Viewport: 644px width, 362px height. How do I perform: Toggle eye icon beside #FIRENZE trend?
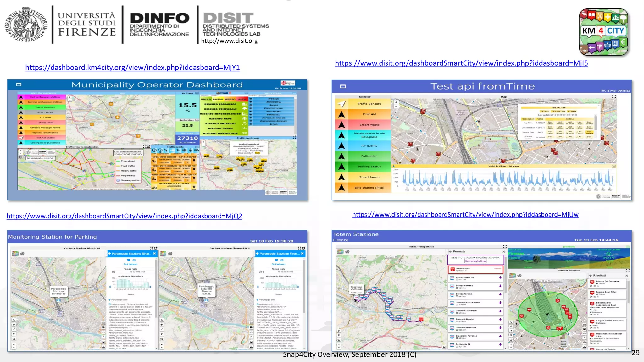pos(251,99)
